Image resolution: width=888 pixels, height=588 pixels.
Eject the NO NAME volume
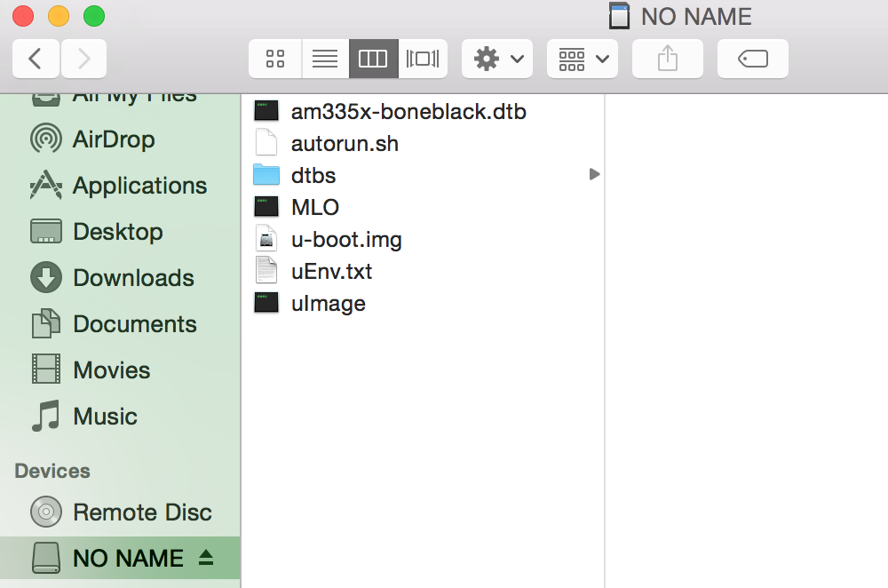(x=206, y=558)
